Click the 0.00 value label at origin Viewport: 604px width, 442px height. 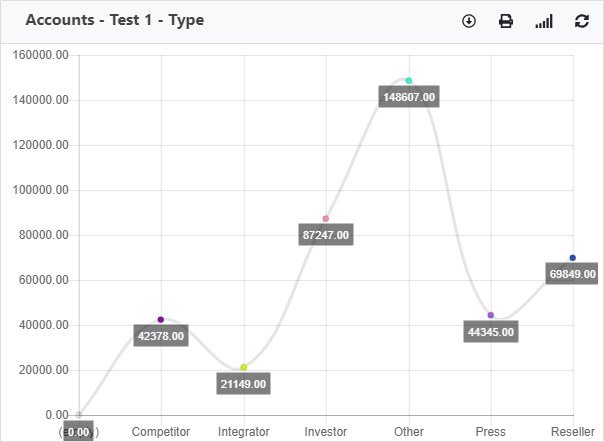(x=79, y=432)
